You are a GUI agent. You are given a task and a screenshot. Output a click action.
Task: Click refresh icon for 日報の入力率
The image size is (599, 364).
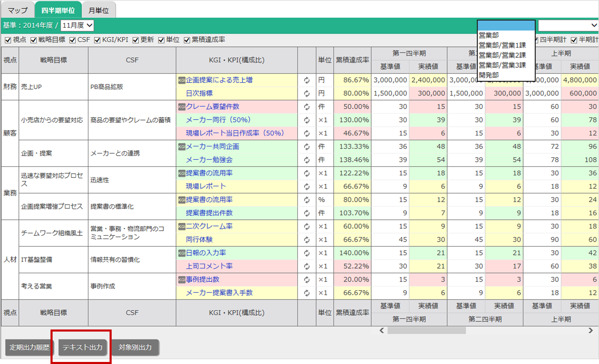tap(307, 253)
